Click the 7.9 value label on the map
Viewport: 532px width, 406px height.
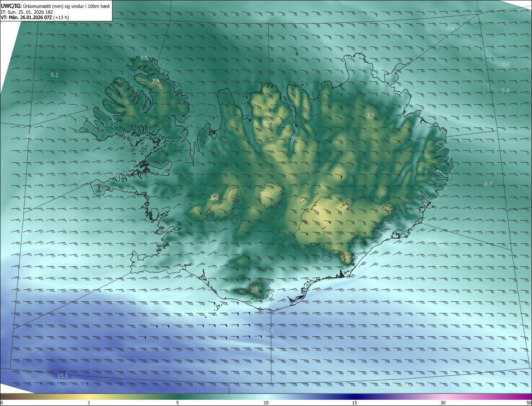451,28
